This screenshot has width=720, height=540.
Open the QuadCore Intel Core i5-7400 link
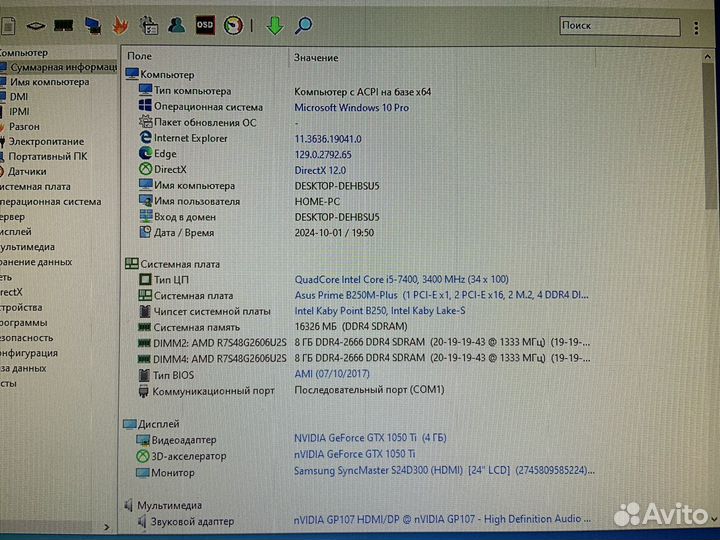[401, 280]
